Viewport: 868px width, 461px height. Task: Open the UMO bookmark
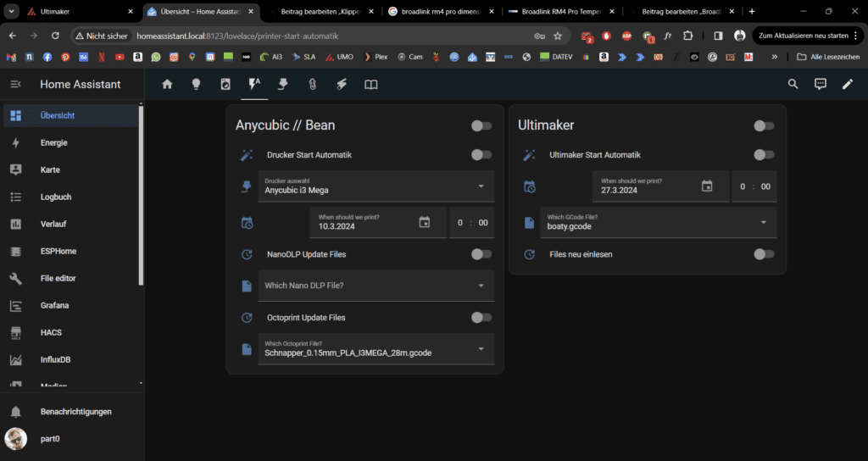coord(339,57)
